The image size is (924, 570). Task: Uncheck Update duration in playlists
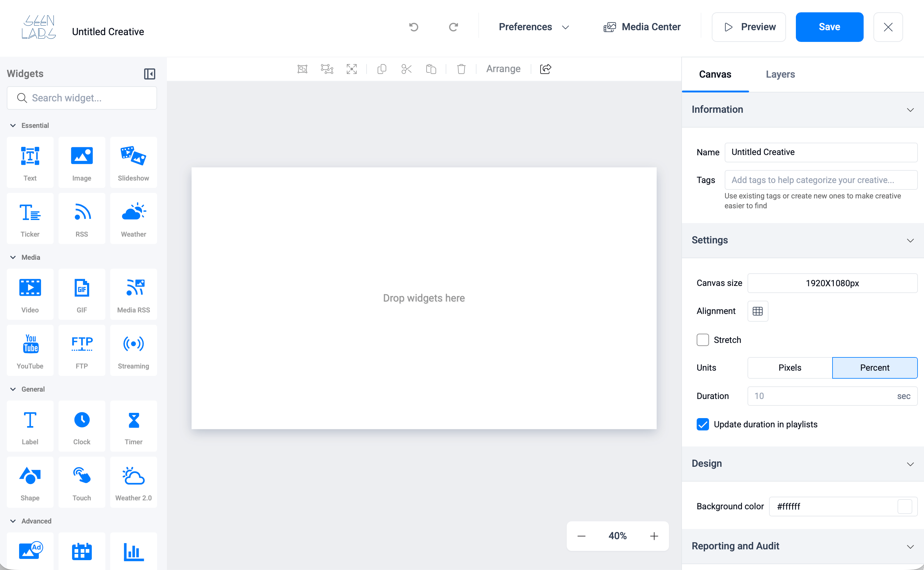[703, 424]
